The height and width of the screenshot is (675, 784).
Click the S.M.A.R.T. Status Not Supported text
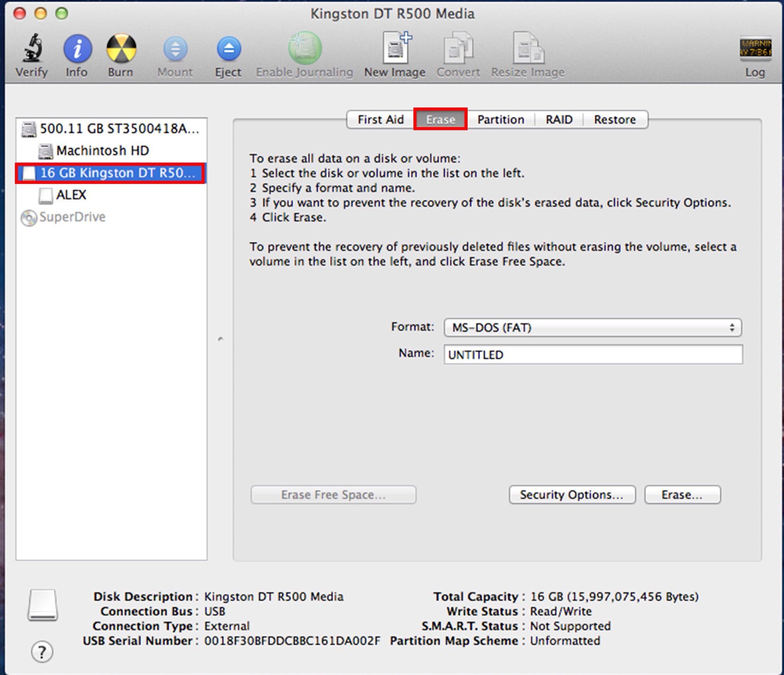click(570, 626)
